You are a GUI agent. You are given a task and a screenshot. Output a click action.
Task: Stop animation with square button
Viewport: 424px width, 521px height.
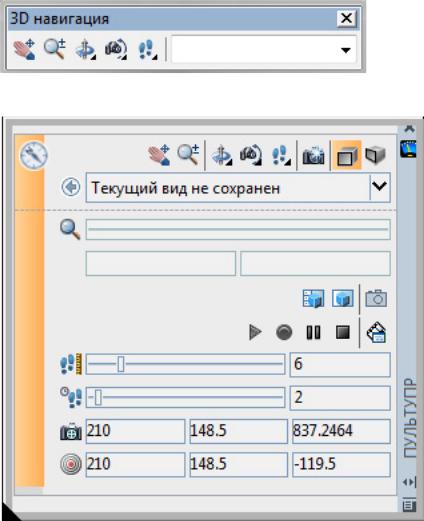tap(343, 332)
